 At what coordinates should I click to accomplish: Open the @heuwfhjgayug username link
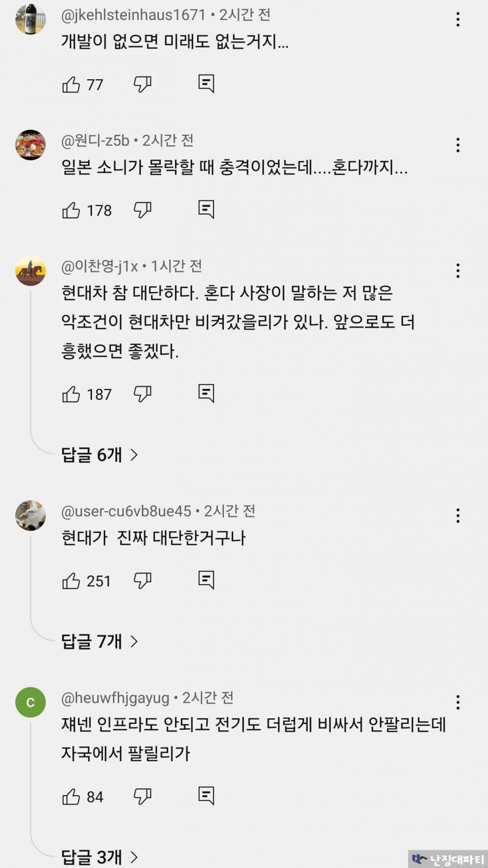click(x=115, y=698)
